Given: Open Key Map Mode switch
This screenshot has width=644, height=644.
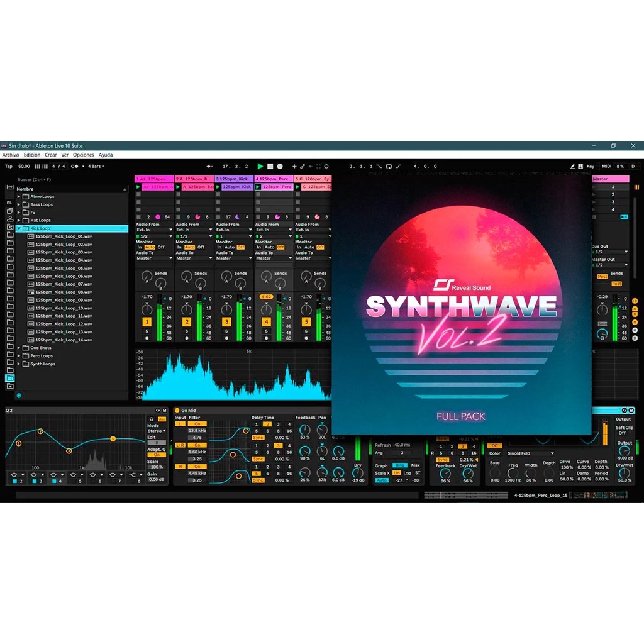Looking at the screenshot, I should [x=590, y=166].
